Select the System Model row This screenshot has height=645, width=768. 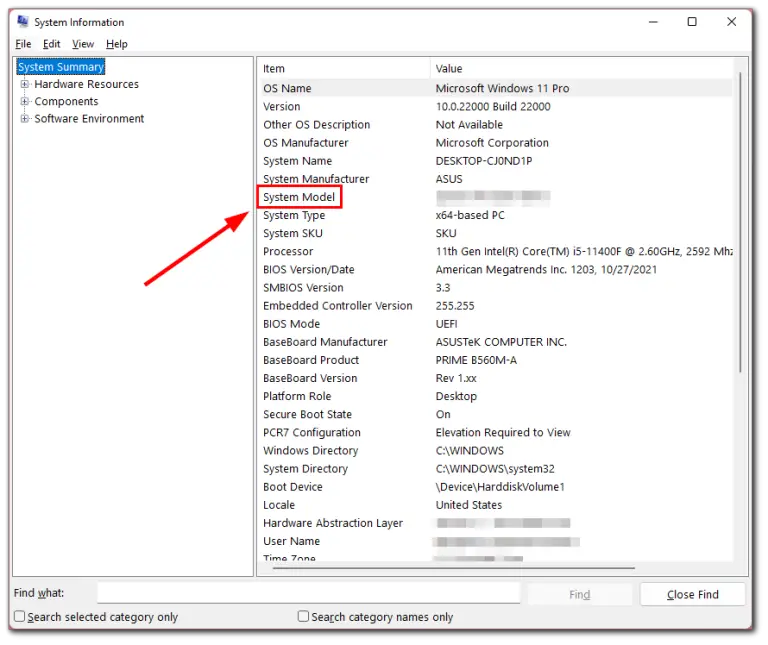[x=496, y=197]
